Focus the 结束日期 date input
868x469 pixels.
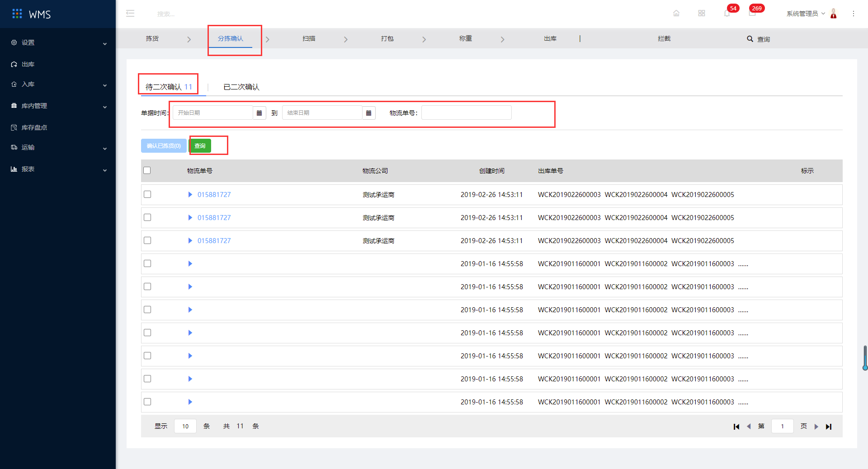coord(322,113)
